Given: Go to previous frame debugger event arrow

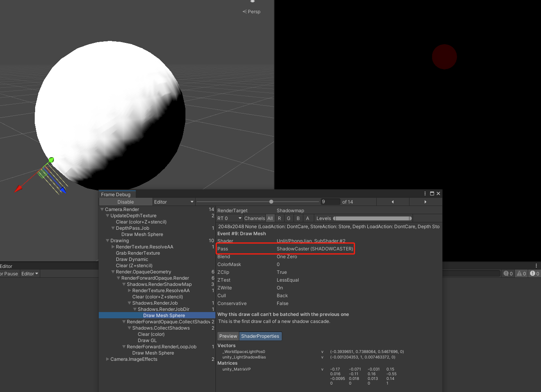Looking at the screenshot, I should pyautogui.click(x=393, y=202).
